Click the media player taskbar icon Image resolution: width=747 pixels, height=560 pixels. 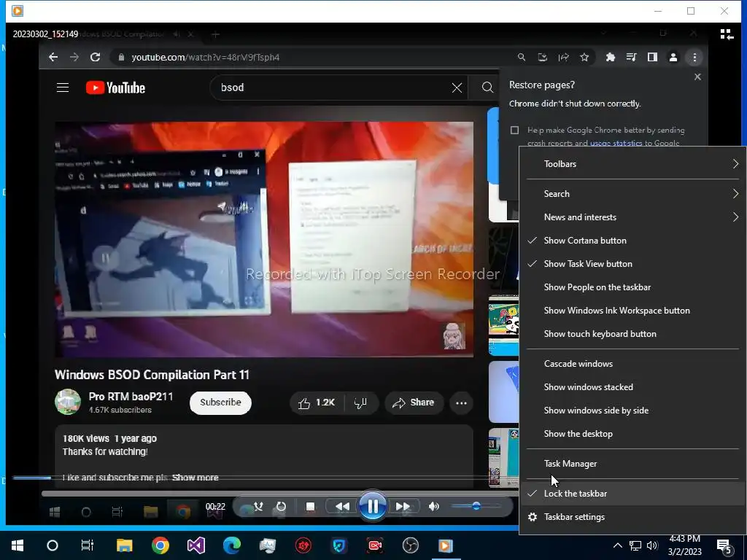(x=446, y=545)
